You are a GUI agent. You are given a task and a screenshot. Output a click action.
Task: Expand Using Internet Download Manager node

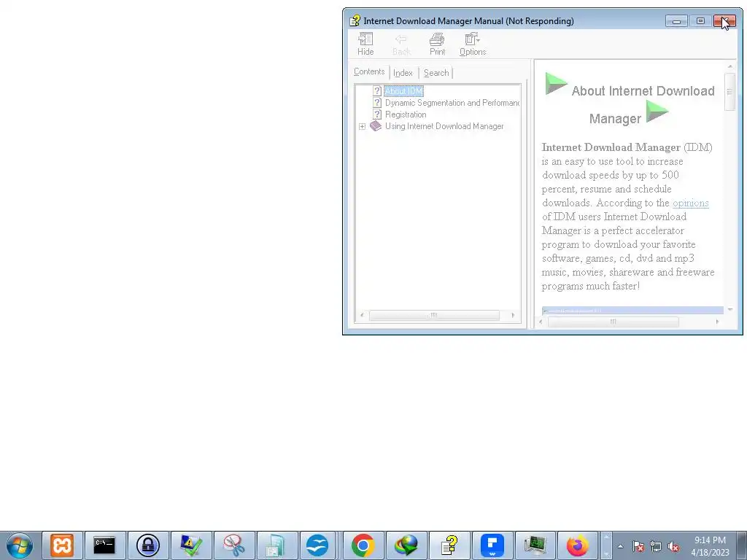coord(362,127)
